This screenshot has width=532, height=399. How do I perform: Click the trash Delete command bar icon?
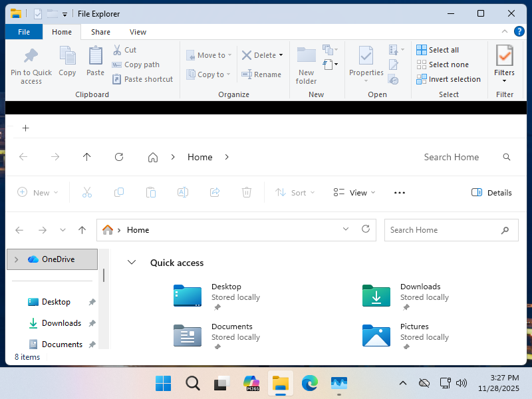coord(247,192)
